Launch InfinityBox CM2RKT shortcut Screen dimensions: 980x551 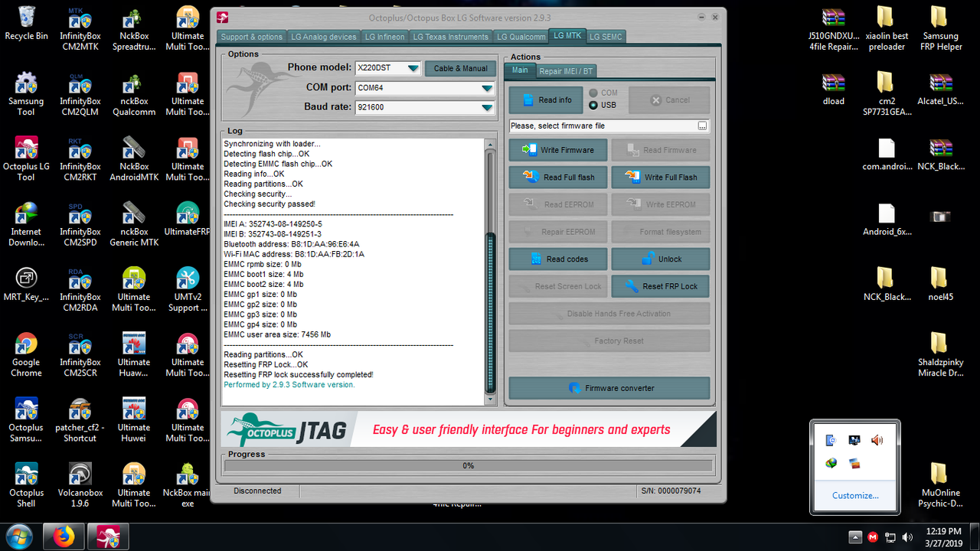coord(80,160)
